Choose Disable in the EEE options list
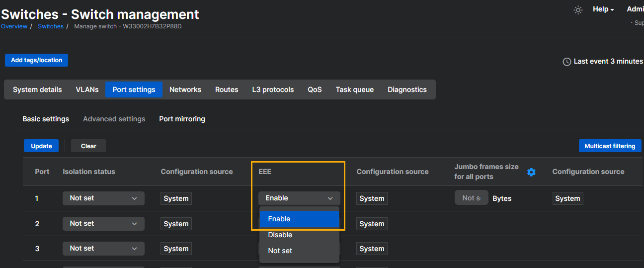644x268 pixels. pos(299,235)
